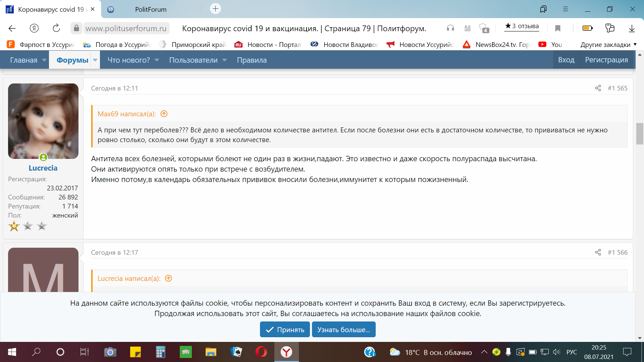Jump to Max69's quoted post arrow
This screenshot has width=644, height=362.
point(164,114)
